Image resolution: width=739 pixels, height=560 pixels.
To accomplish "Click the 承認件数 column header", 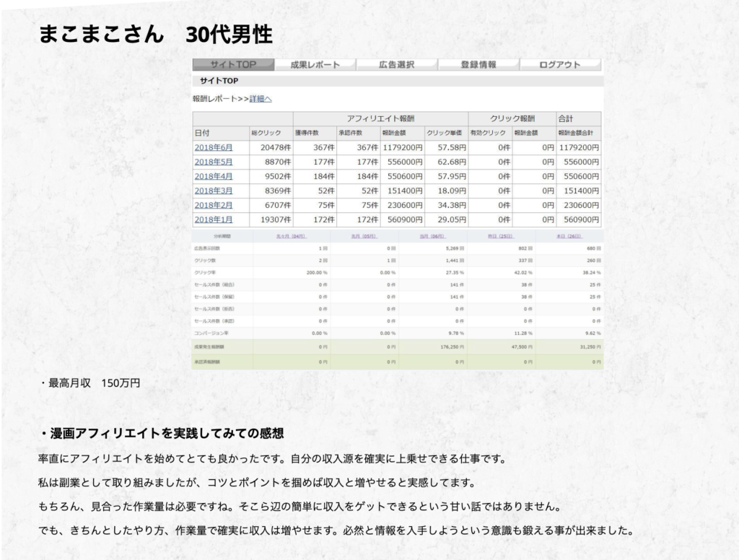I will tap(359, 133).
